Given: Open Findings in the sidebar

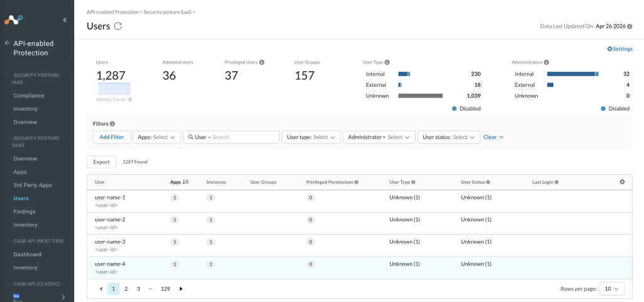Looking at the screenshot, I should tap(25, 211).
